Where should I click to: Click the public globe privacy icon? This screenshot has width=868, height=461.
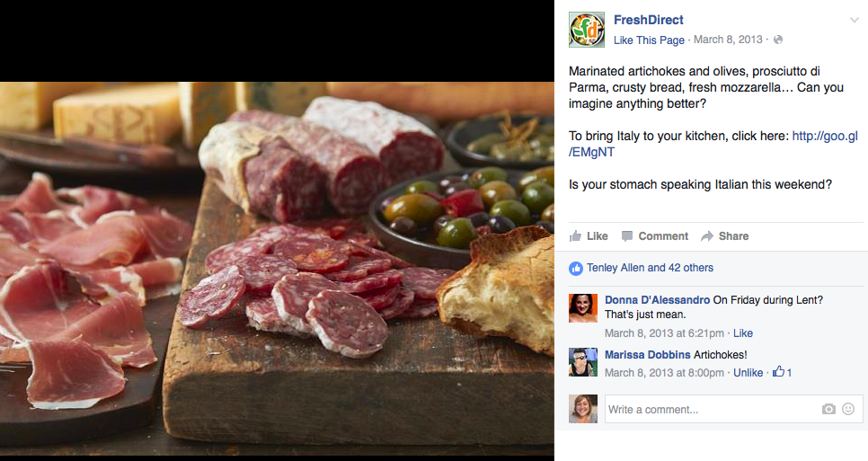point(778,40)
